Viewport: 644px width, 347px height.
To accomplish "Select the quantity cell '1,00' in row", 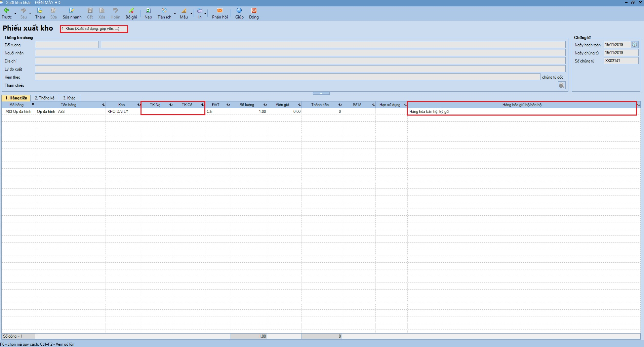I will point(248,112).
